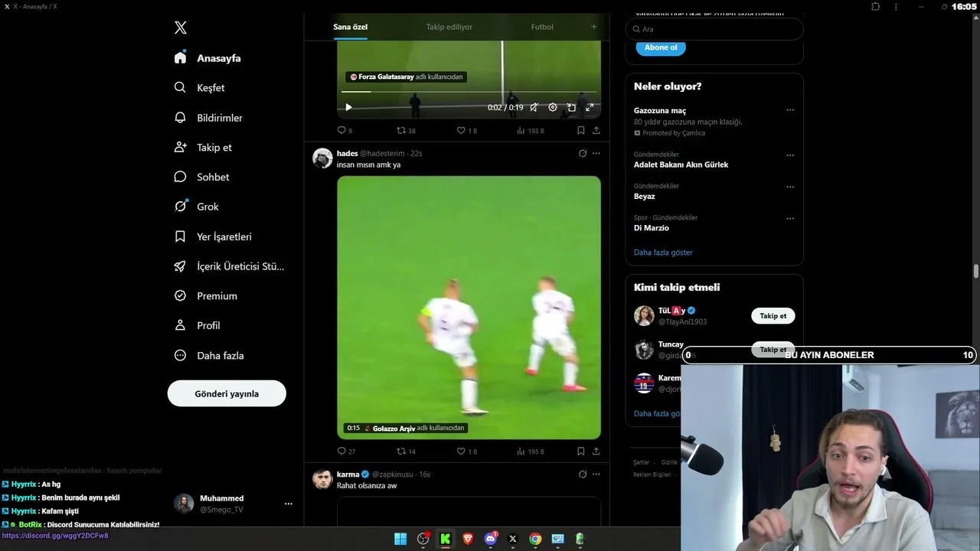Launch Grok from the sidebar
The height and width of the screenshot is (551, 980).
(x=196, y=207)
